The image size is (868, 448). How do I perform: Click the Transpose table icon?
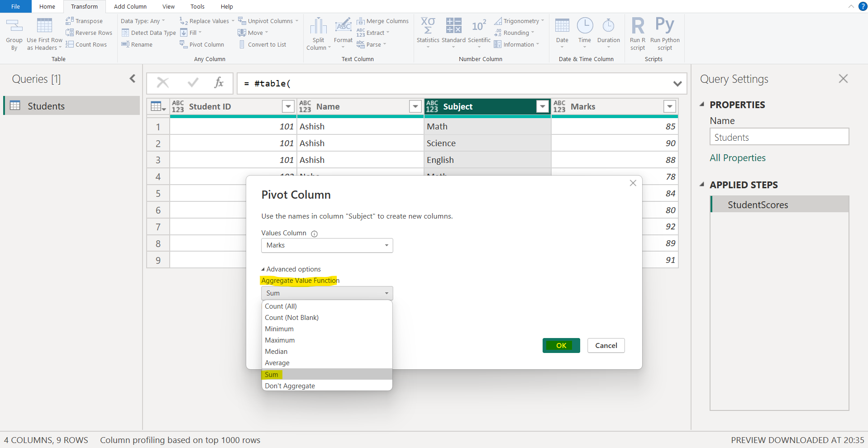tap(70, 21)
